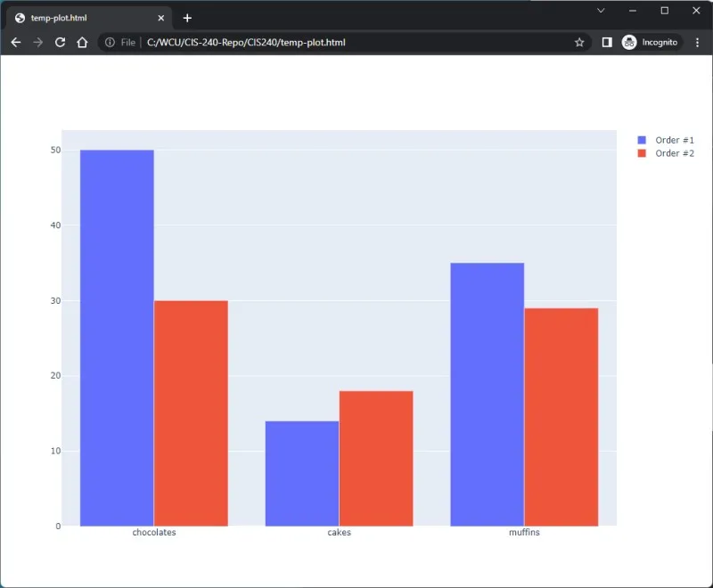Click the y-axis tick label 10
The height and width of the screenshot is (588, 713).
tap(55, 451)
